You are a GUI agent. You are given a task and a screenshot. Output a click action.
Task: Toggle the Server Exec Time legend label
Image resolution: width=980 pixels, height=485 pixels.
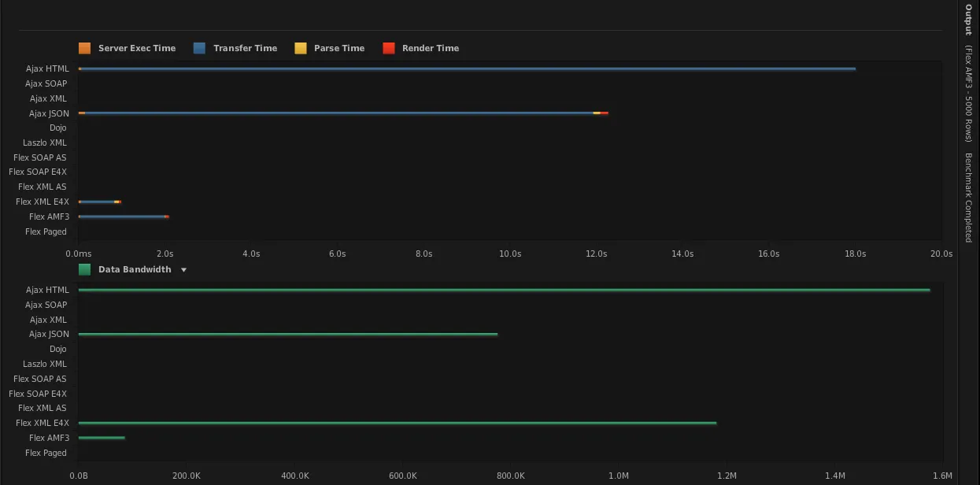[x=137, y=49]
